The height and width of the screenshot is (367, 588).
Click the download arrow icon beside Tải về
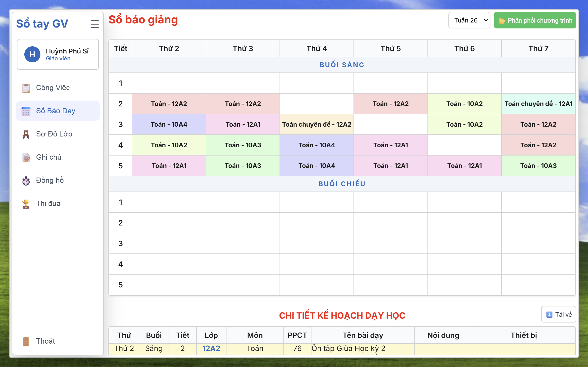coord(549,314)
